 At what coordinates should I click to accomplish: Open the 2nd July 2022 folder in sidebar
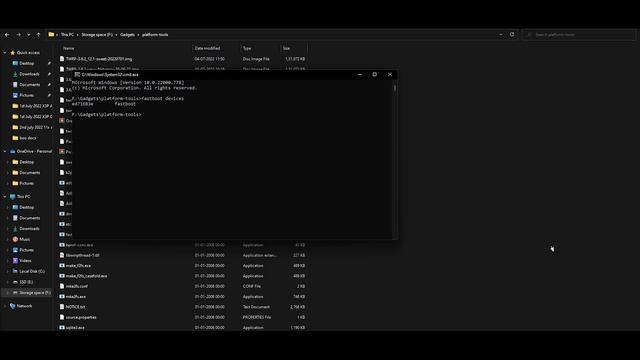coord(32,127)
